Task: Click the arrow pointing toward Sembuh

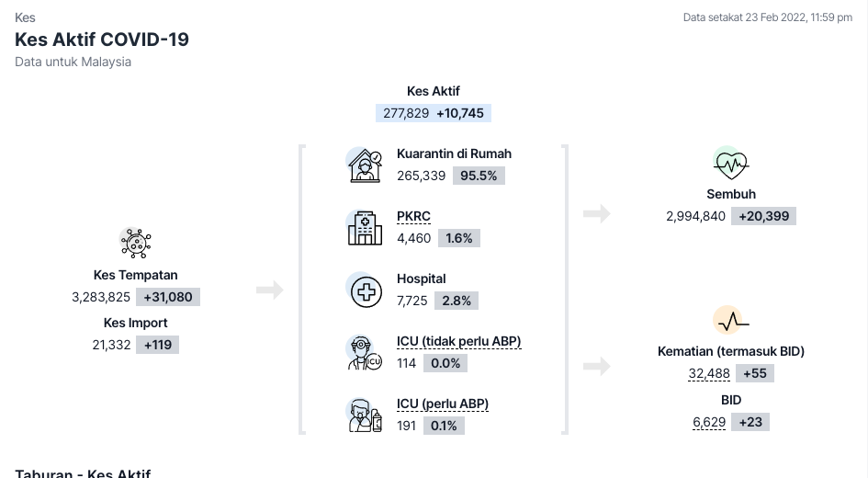Action: pos(597,214)
